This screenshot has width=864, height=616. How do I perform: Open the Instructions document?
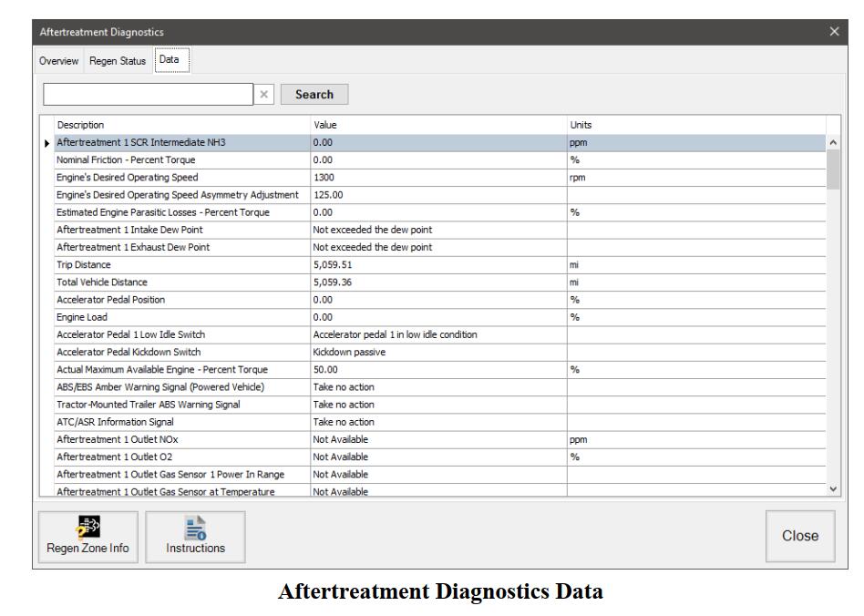pos(195,537)
